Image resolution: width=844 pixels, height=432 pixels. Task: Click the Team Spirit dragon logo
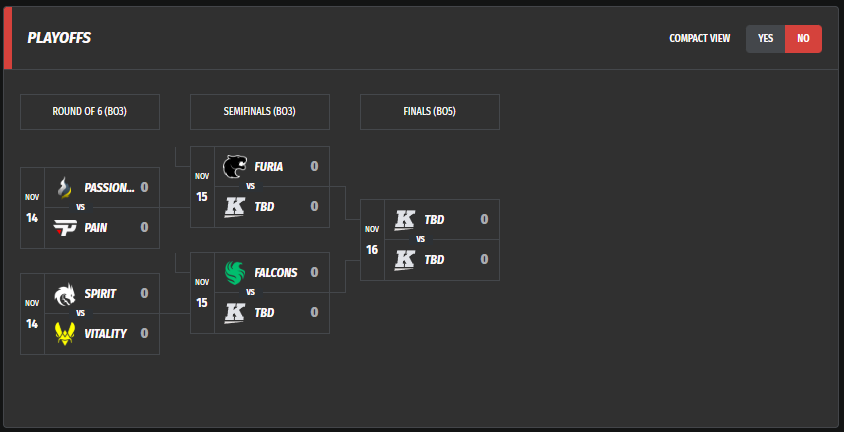click(65, 293)
